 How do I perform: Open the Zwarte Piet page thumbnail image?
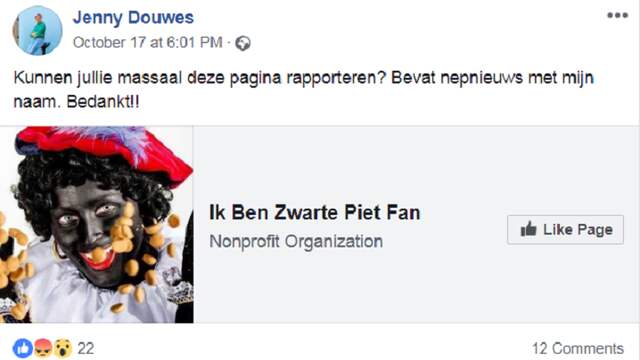coord(96,224)
